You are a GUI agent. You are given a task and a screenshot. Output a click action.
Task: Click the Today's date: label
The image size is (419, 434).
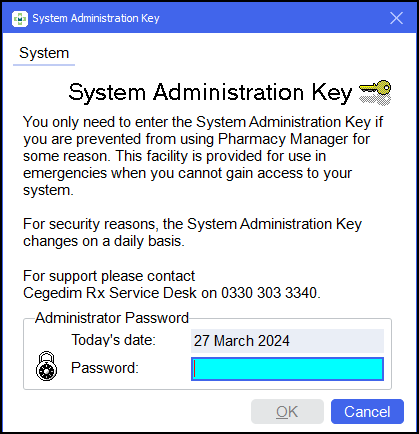[x=113, y=340]
